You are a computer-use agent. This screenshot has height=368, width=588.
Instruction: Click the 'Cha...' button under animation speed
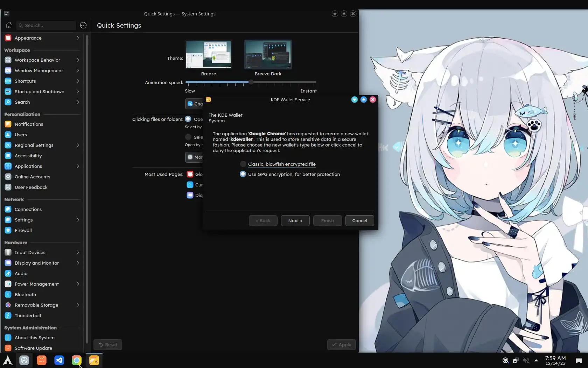click(x=194, y=104)
